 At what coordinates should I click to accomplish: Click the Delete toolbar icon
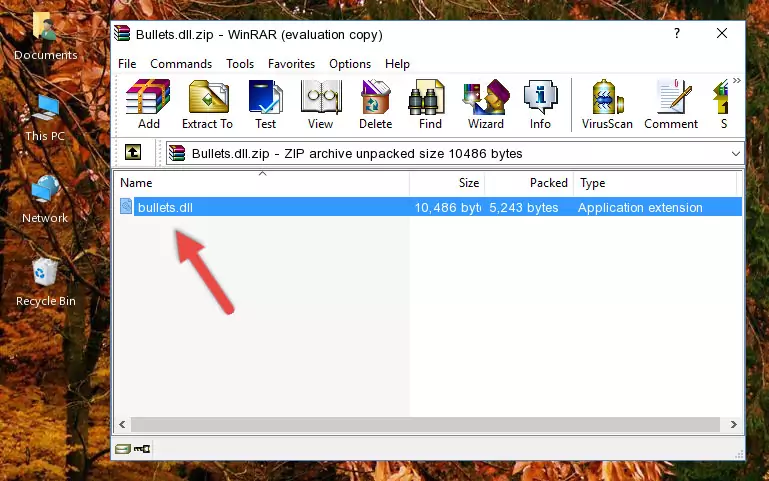click(x=376, y=104)
